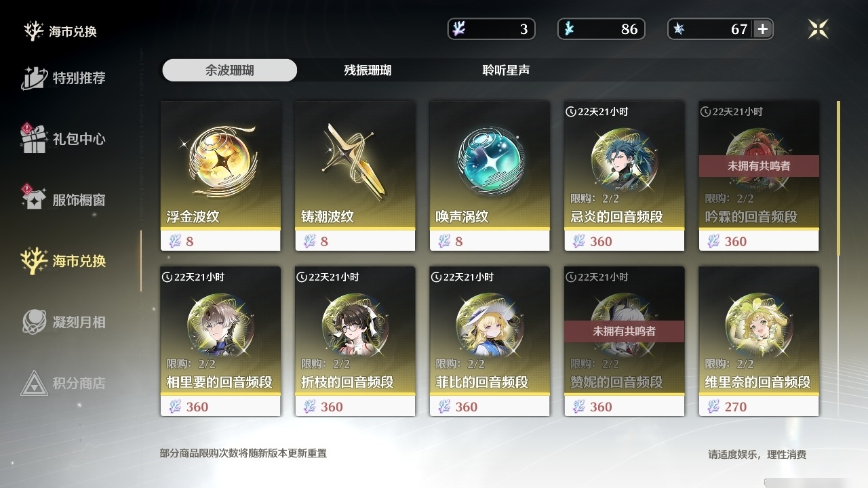This screenshot has width=868, height=488.
Task: Select 凝刻月相 in the sidebar
Action: point(64,322)
